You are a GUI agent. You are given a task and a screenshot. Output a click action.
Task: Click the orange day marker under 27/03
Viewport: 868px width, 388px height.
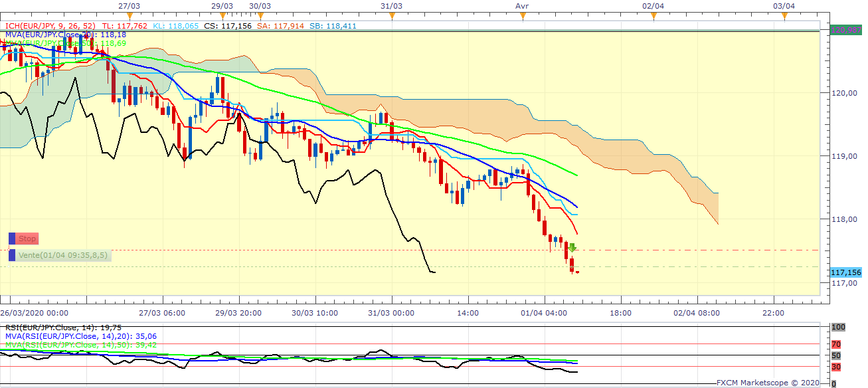click(129, 16)
